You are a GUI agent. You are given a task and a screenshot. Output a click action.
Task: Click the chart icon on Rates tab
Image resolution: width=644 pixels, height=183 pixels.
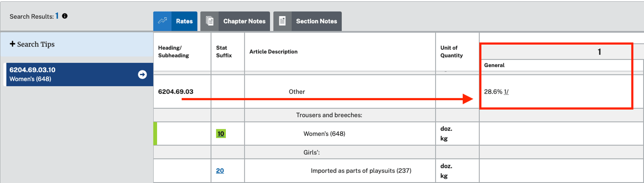163,21
